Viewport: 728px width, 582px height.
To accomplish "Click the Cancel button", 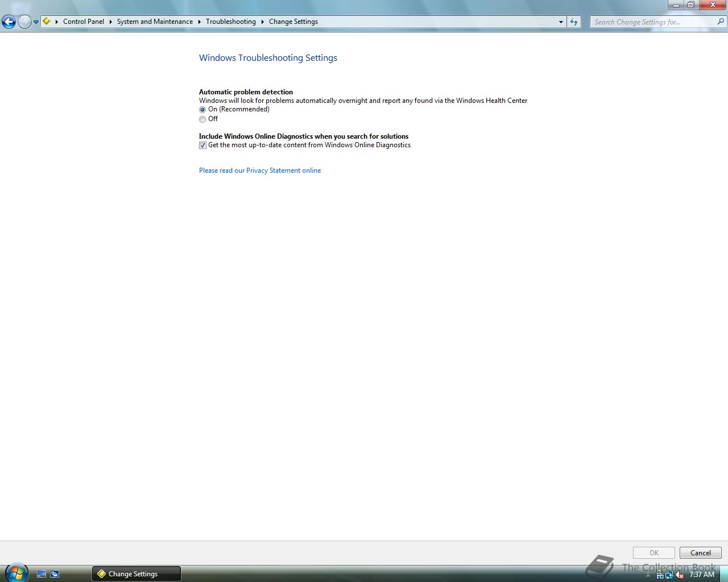I will click(701, 553).
